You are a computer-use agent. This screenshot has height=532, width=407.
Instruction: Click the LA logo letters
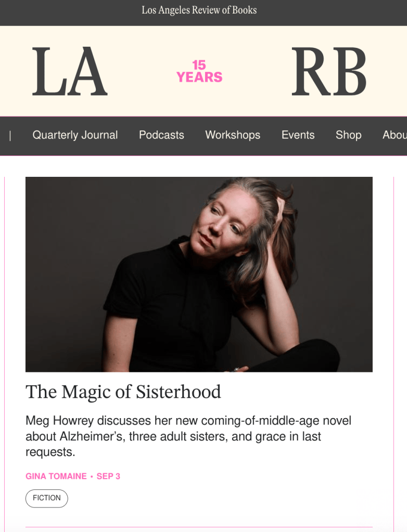[x=70, y=71]
